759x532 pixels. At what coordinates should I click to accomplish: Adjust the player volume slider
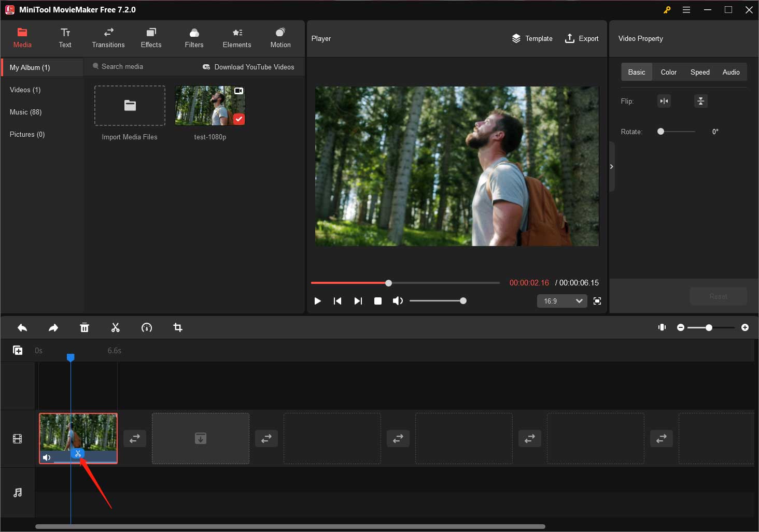[x=438, y=301]
